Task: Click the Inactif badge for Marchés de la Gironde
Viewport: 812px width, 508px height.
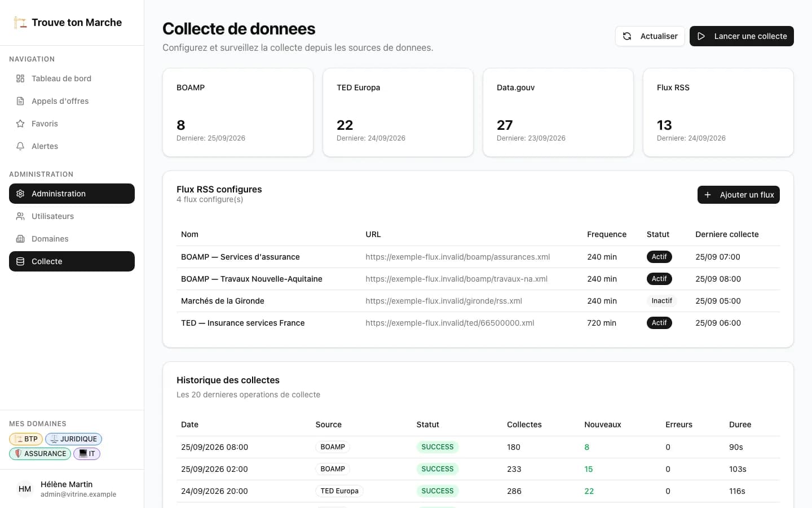Action: [661, 301]
